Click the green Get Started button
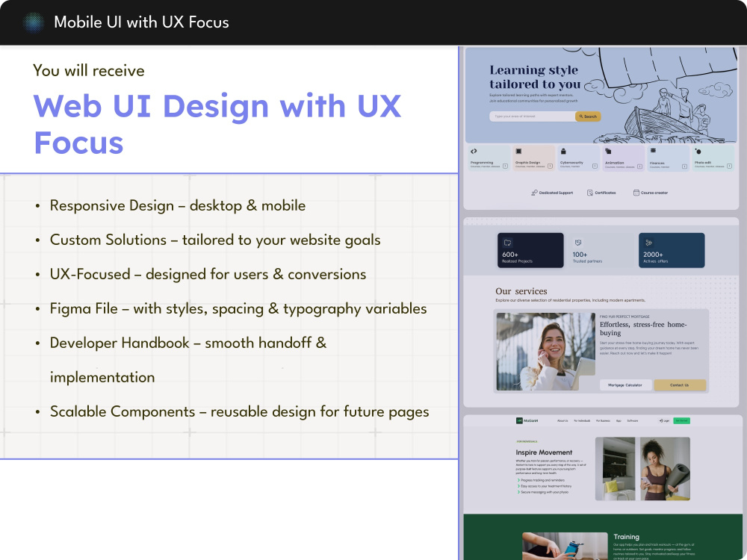 (682, 420)
